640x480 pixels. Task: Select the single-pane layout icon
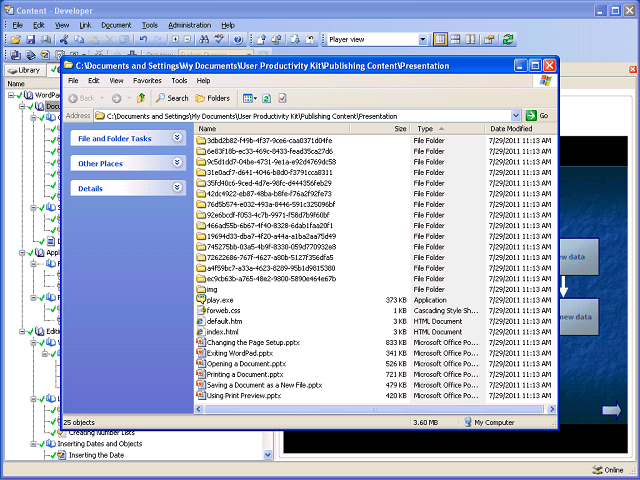point(440,40)
